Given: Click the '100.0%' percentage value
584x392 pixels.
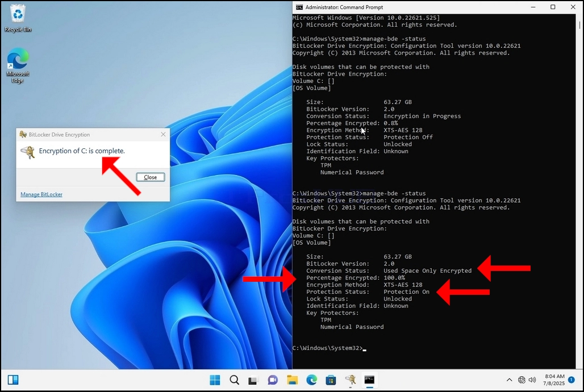Looking at the screenshot, I should point(394,278).
